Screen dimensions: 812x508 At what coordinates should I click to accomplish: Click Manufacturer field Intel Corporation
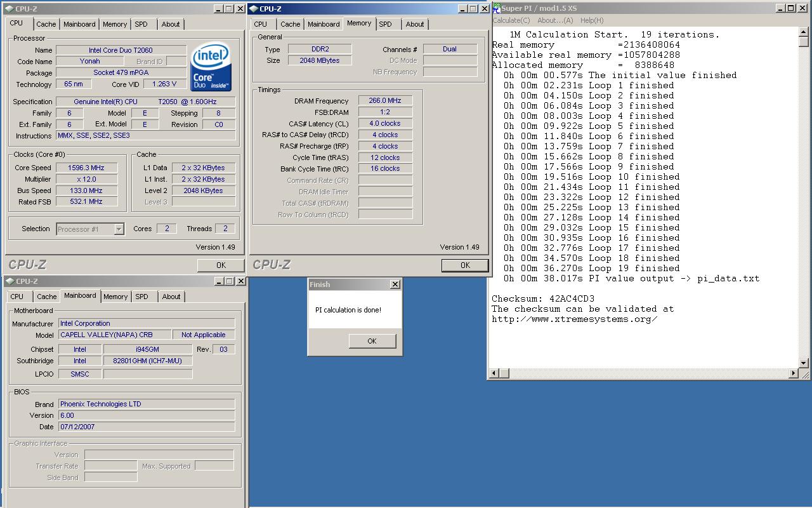click(x=147, y=323)
